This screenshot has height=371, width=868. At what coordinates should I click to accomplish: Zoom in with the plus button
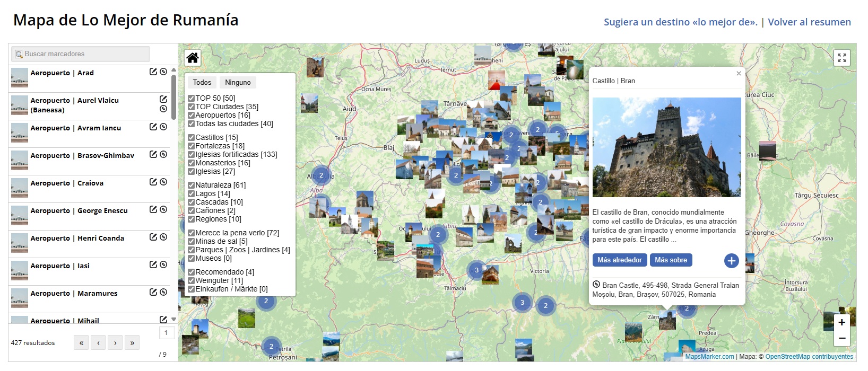click(x=841, y=322)
